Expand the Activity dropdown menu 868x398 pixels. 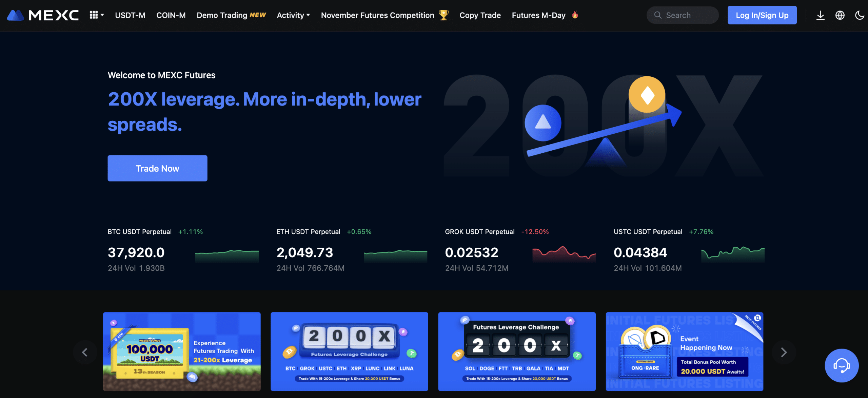click(293, 15)
